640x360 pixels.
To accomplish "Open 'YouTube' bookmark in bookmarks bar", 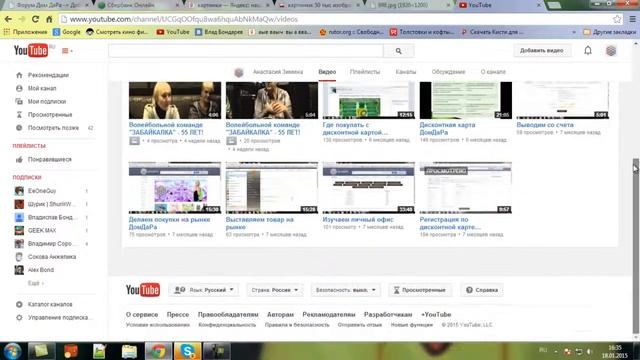I will [x=173, y=32].
